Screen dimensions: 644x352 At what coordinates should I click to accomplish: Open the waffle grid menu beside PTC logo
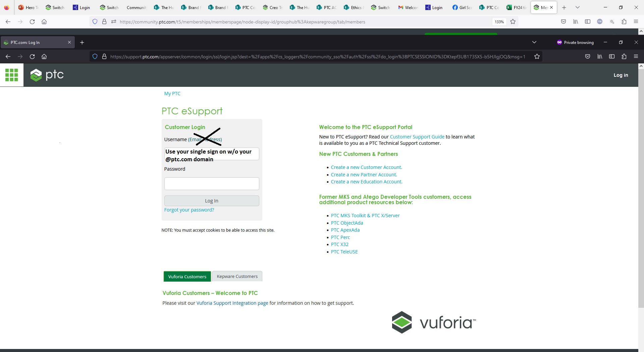[x=11, y=75]
